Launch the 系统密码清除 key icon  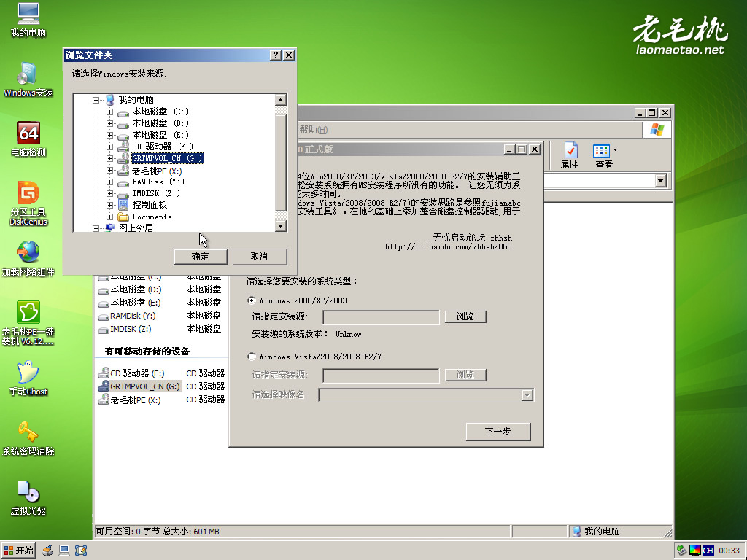pyautogui.click(x=28, y=438)
